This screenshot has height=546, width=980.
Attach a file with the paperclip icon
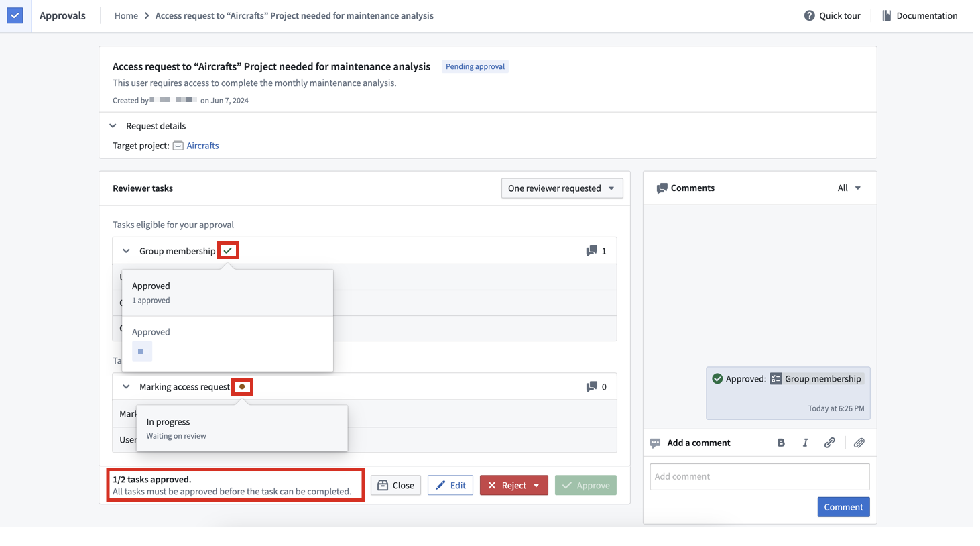pyautogui.click(x=859, y=443)
